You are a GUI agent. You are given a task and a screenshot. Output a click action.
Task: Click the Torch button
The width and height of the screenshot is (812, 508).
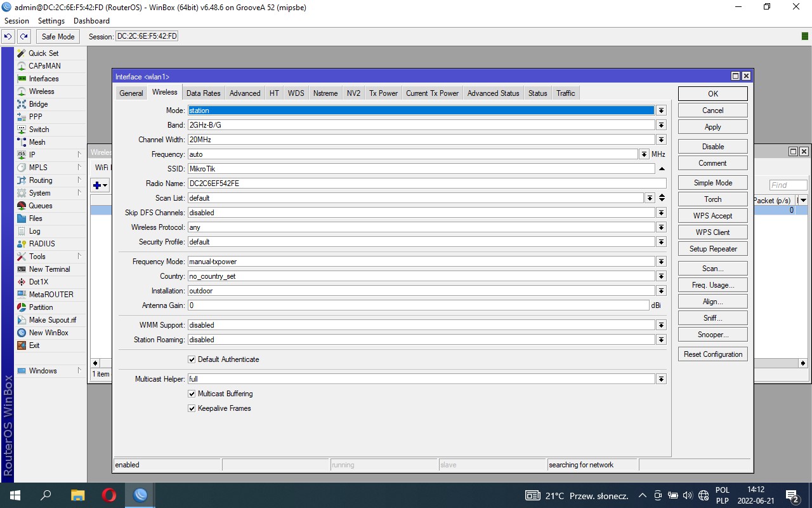(x=713, y=199)
